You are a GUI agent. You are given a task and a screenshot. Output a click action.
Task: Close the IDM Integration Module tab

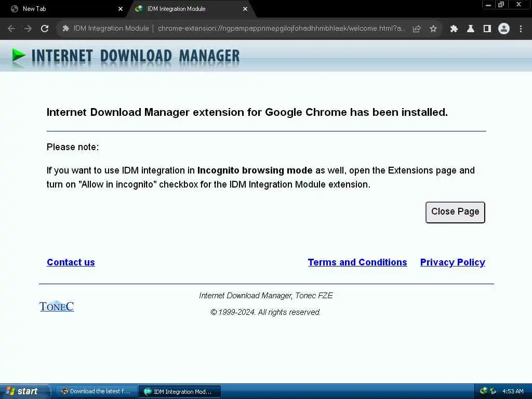(x=245, y=9)
